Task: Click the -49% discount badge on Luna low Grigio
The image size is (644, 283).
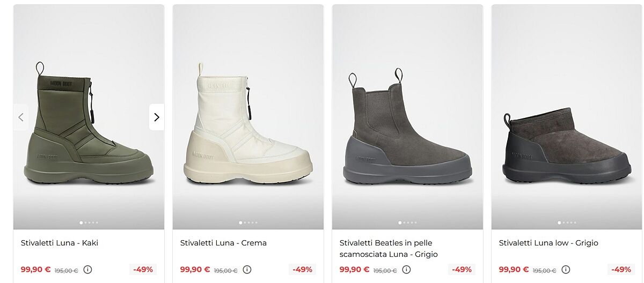Action: point(621,270)
